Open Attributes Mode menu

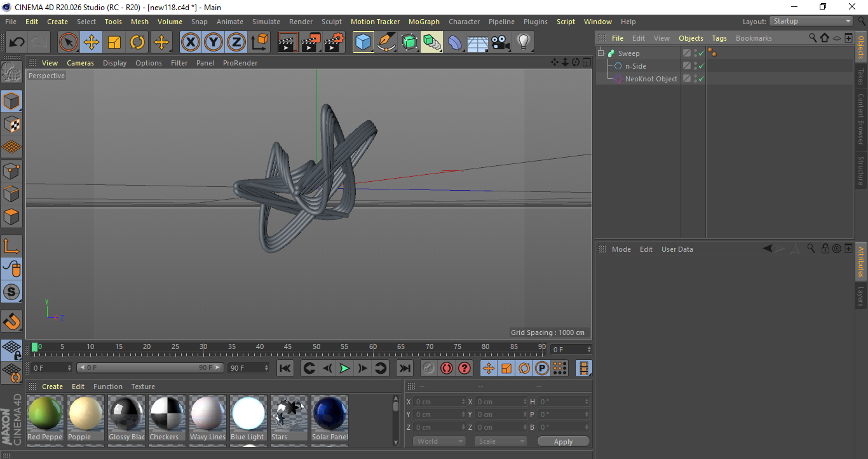pos(621,249)
